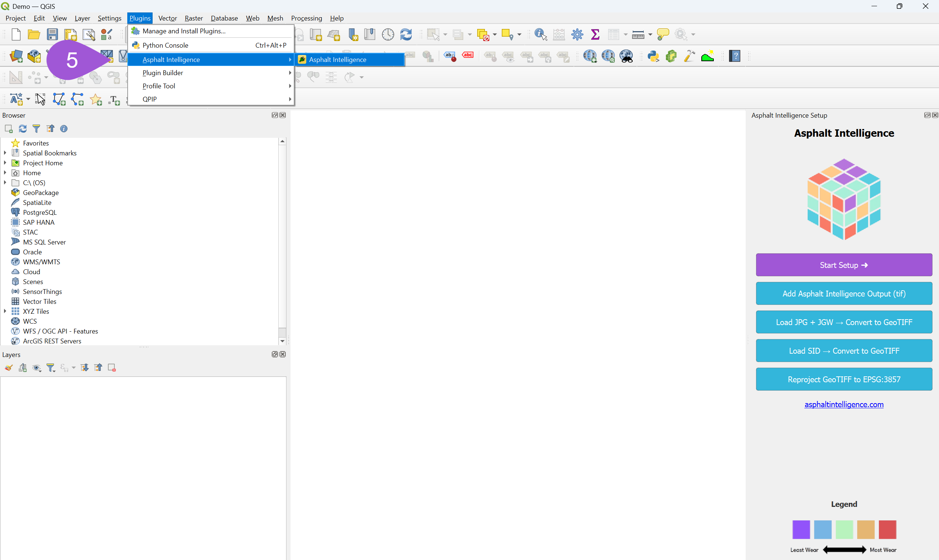This screenshot has width=939, height=560.
Task: Refresh the Browser panel
Action: [x=22, y=129]
